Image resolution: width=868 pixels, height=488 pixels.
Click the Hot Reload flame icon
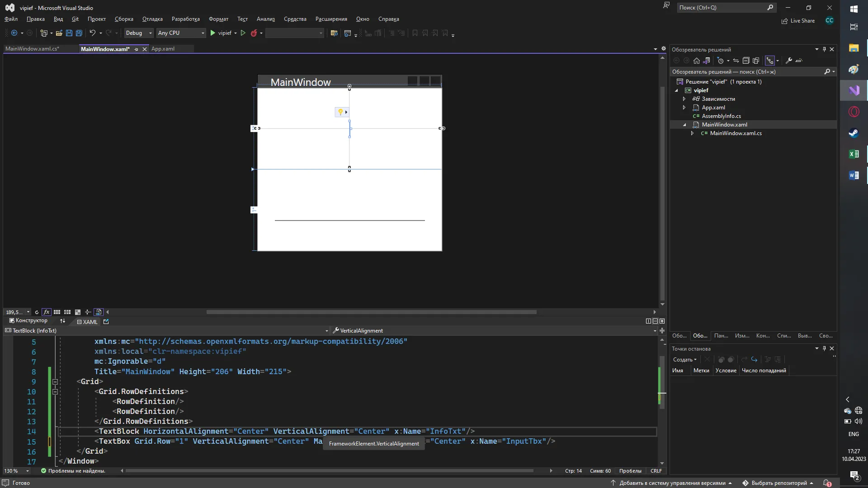tap(254, 33)
